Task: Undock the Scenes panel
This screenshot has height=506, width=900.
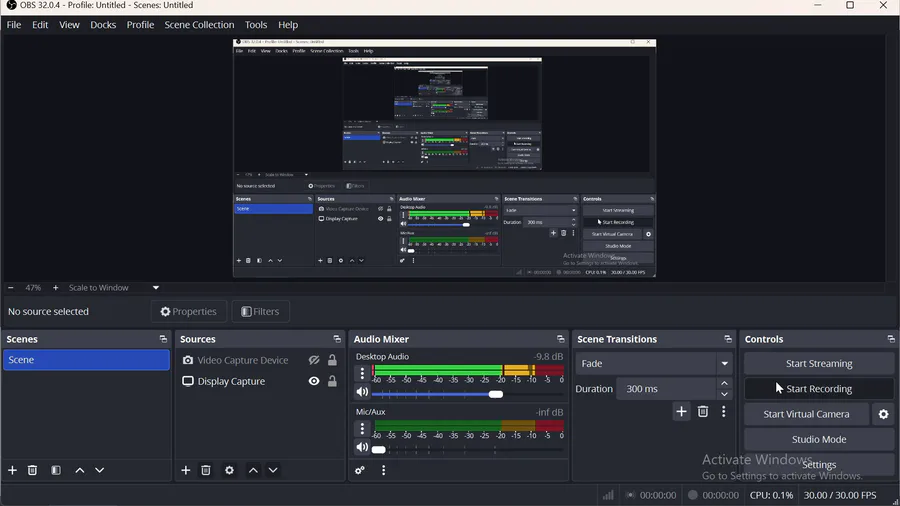Action: (163, 339)
